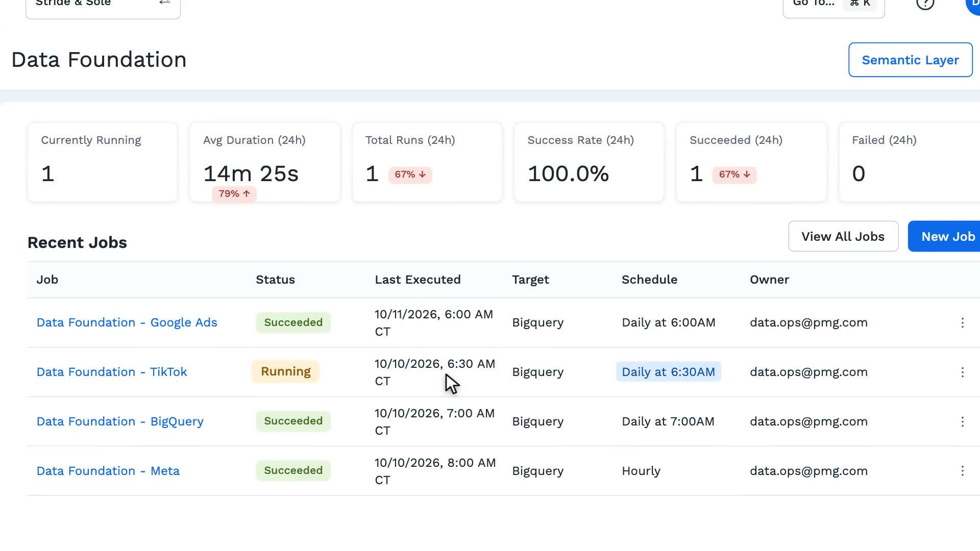Select the Daily at 6:30AM schedule

[668, 372]
